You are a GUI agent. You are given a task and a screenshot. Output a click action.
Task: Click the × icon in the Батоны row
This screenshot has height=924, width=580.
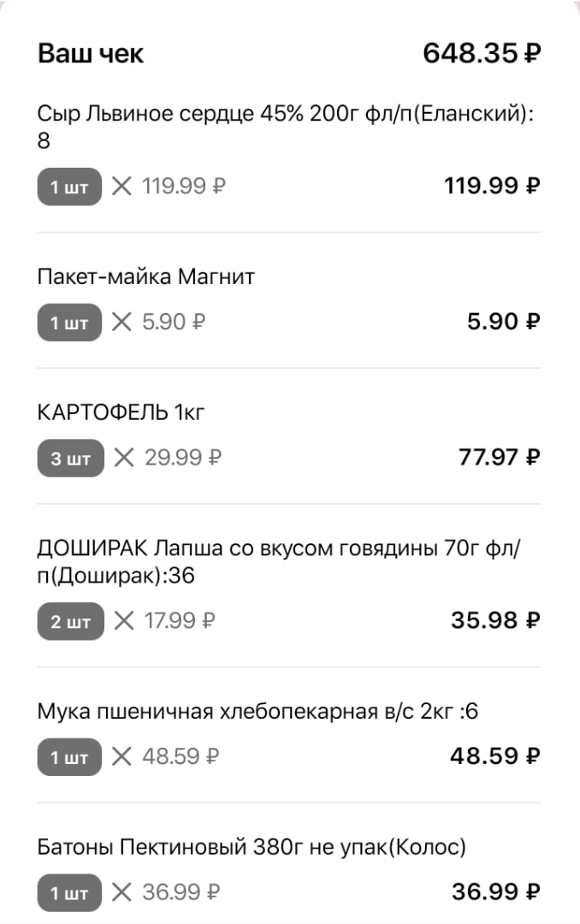point(123,892)
